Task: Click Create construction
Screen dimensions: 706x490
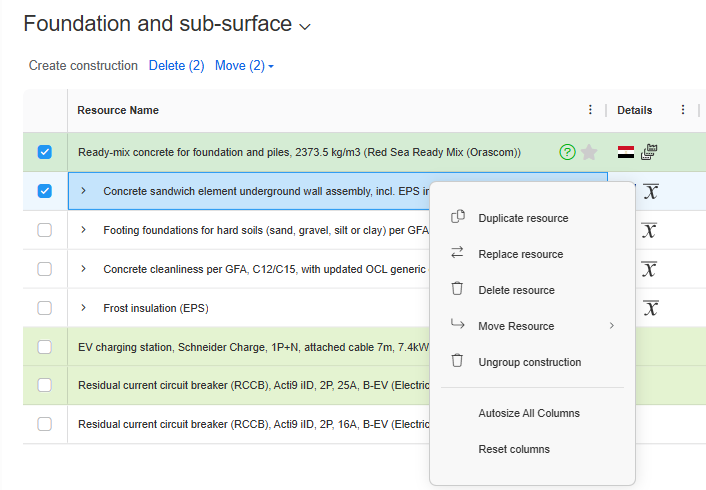Action: [83, 66]
